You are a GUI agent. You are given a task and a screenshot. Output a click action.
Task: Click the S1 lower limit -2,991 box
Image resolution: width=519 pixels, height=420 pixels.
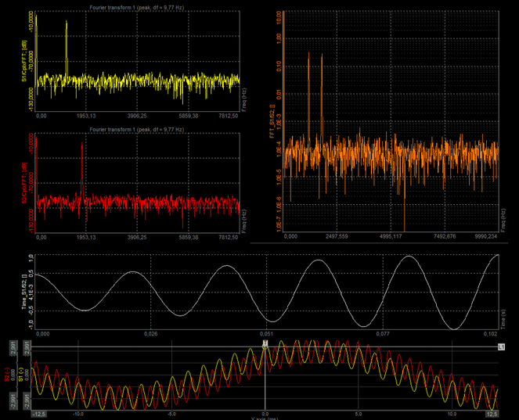point(27,400)
